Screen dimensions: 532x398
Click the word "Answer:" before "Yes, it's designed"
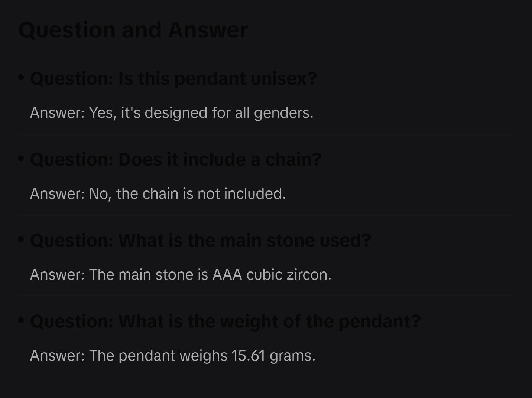click(58, 113)
